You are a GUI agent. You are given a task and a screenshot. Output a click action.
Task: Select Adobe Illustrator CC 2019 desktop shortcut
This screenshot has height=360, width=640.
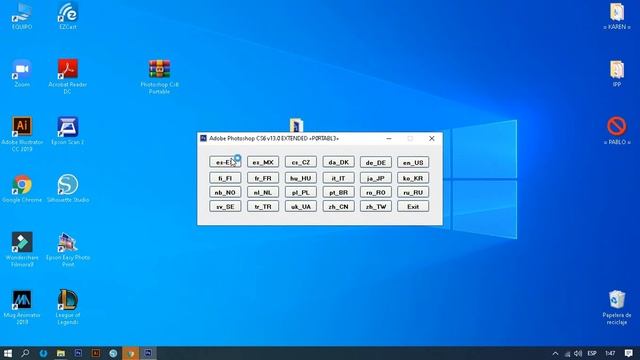(22, 134)
